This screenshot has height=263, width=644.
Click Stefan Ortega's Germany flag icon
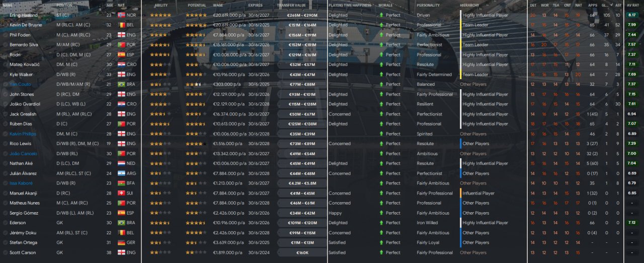tap(121, 242)
